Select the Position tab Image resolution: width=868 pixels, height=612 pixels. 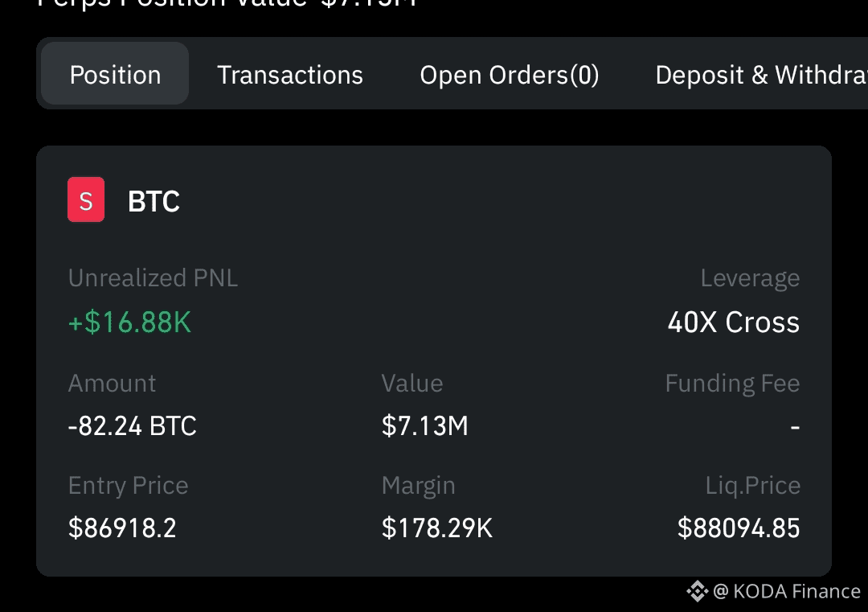click(x=114, y=74)
